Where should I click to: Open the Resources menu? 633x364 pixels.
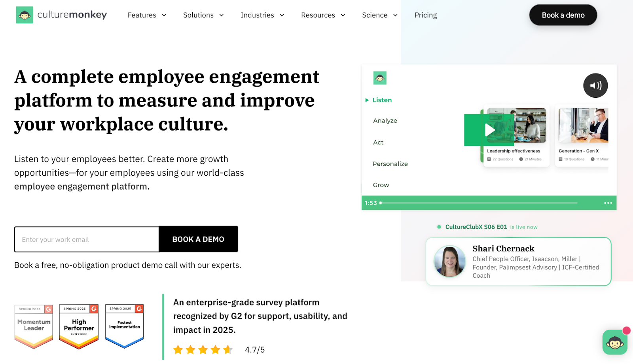(323, 15)
